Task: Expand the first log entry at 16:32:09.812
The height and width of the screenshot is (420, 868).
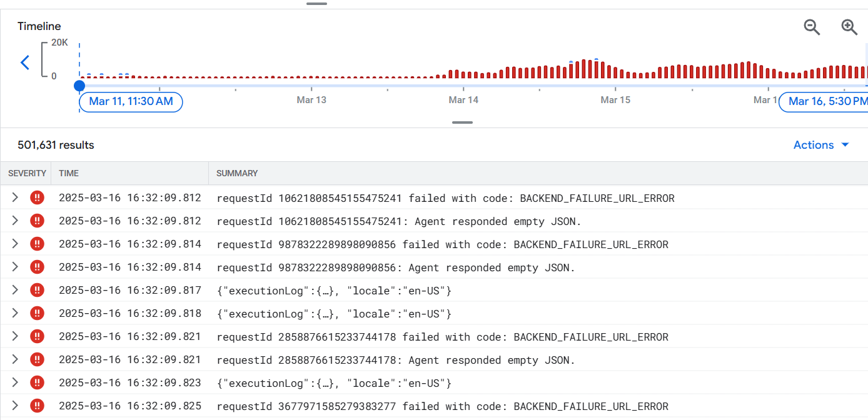Action: pos(16,198)
